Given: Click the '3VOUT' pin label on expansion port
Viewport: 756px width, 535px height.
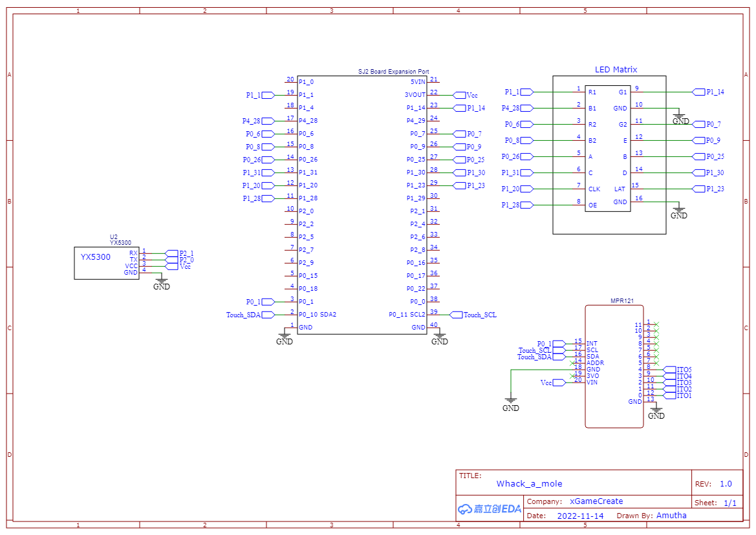Looking at the screenshot, I should click(415, 95).
